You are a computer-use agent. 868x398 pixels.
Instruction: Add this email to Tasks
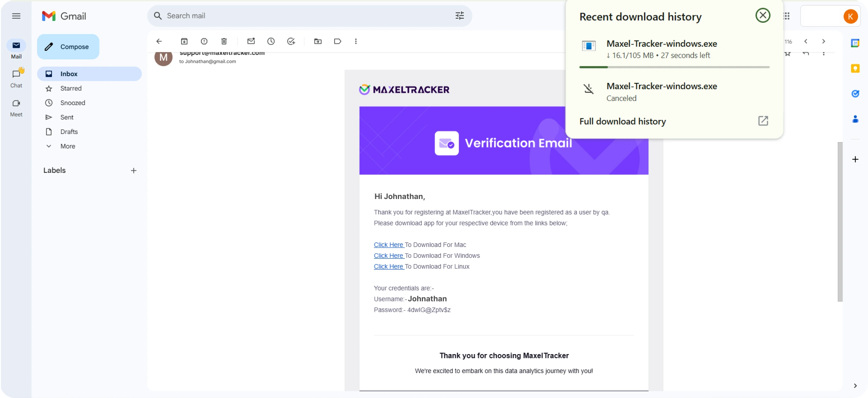coord(291,41)
